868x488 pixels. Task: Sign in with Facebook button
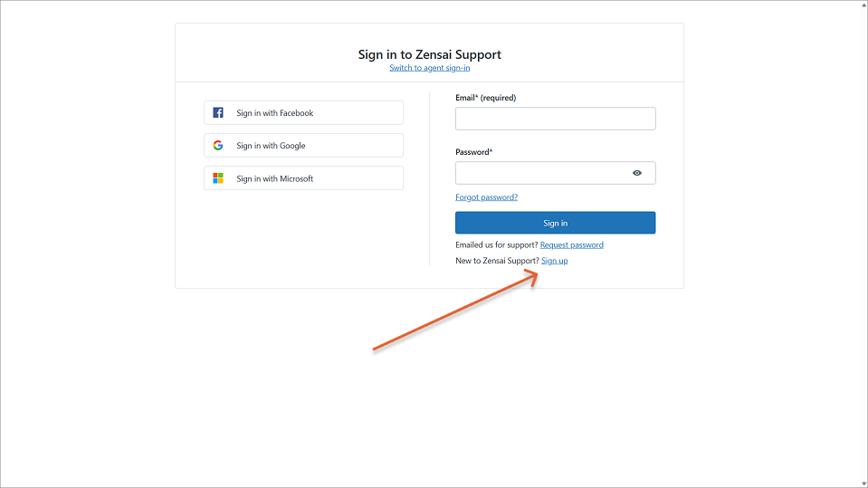303,112
